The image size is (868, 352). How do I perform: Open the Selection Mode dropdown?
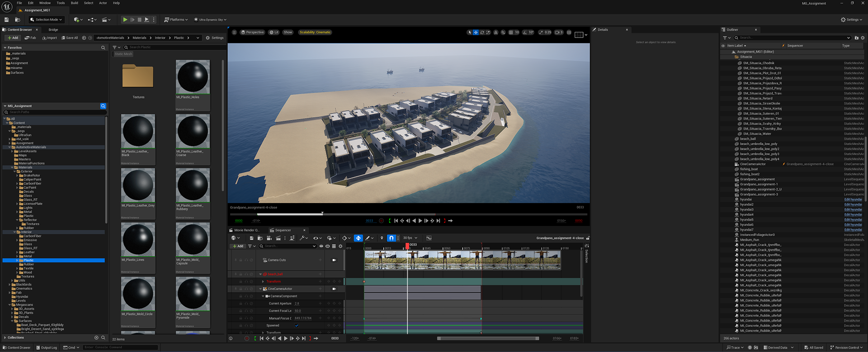click(x=47, y=20)
